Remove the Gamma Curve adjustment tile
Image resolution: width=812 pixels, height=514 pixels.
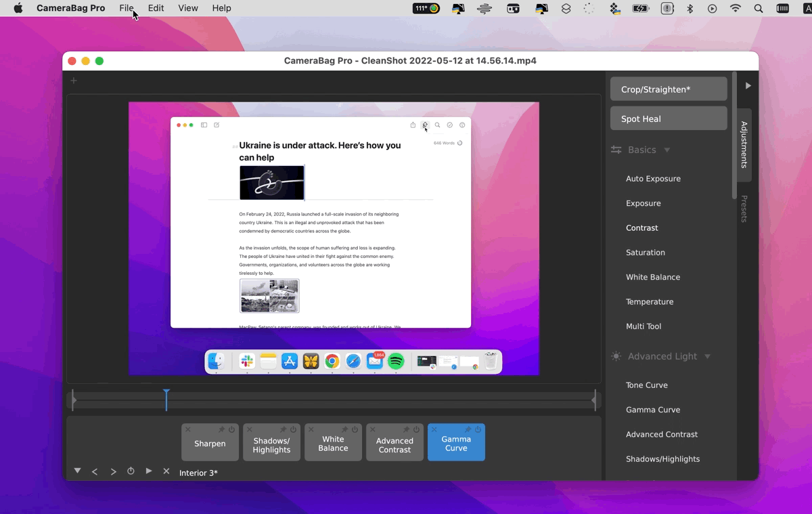(x=434, y=430)
